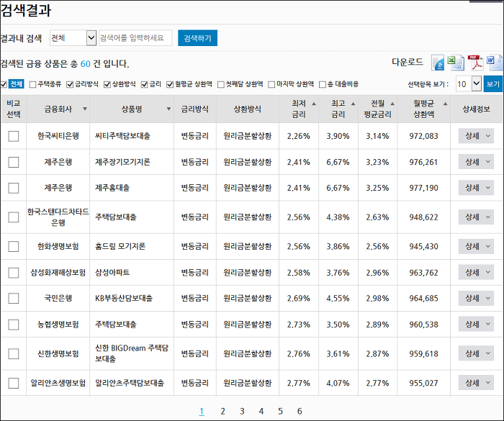Uncheck the 금리 checkbox

(144, 84)
